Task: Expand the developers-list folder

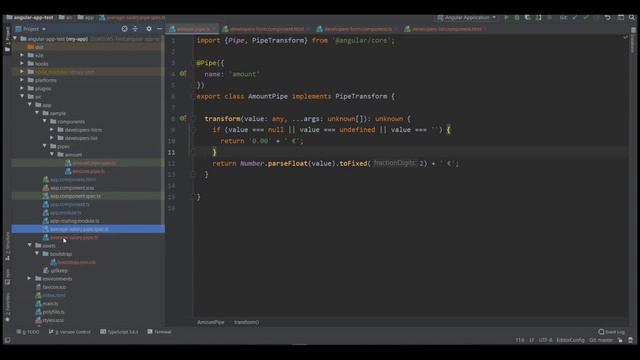Action: (x=52, y=138)
